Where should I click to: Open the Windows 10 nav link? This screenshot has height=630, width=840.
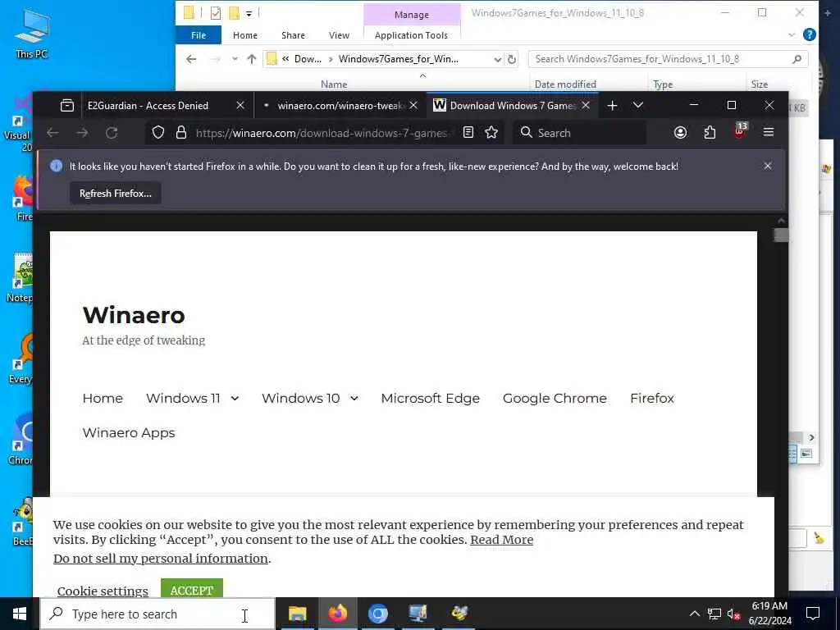[x=300, y=398]
